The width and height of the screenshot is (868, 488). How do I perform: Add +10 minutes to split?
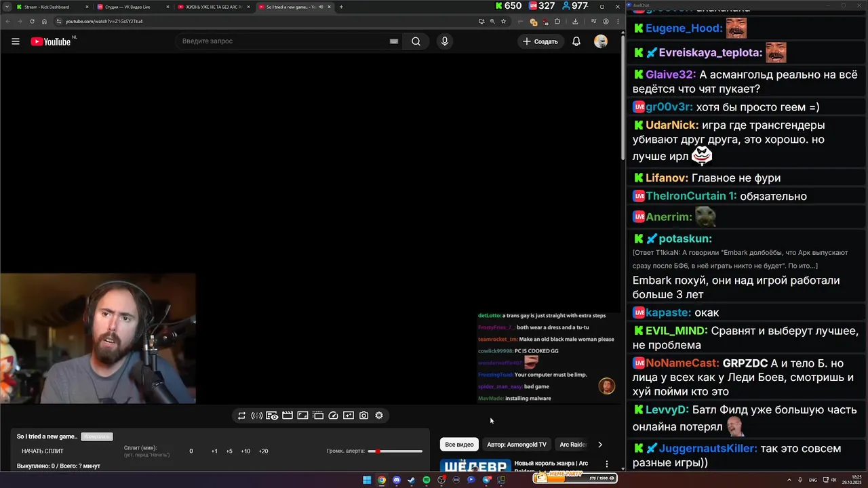[x=245, y=451]
